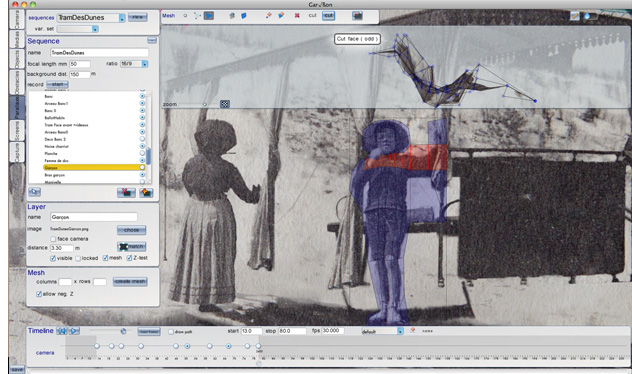Click the 'new' sequence button
This screenshot has height=374, width=632.
138,17
